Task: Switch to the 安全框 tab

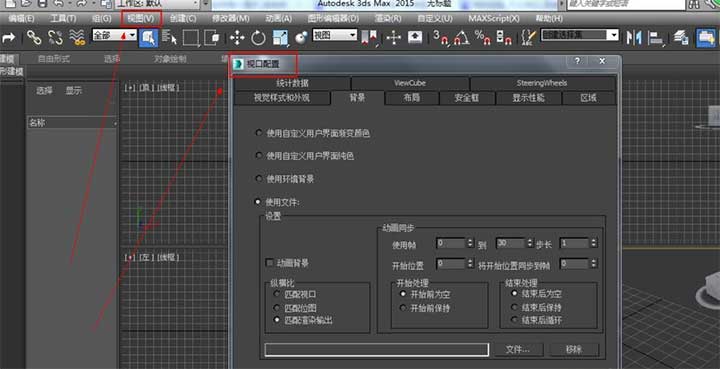Action: click(x=467, y=98)
